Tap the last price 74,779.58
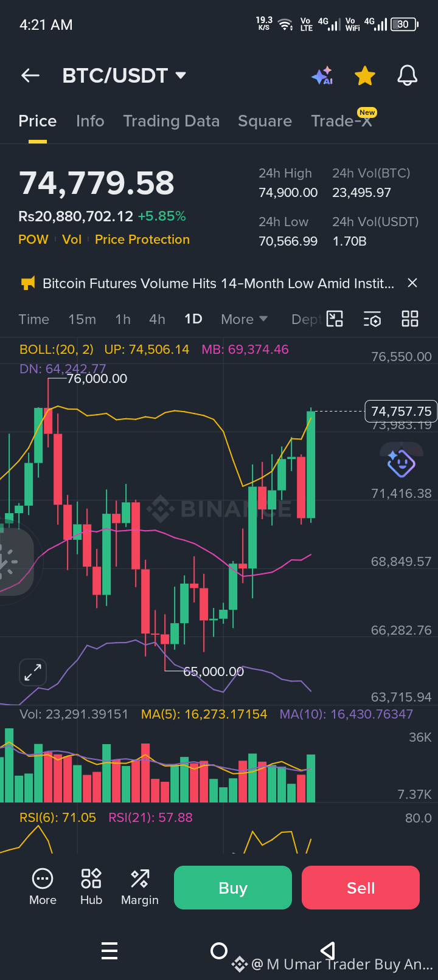The image size is (438, 980). 97,183
